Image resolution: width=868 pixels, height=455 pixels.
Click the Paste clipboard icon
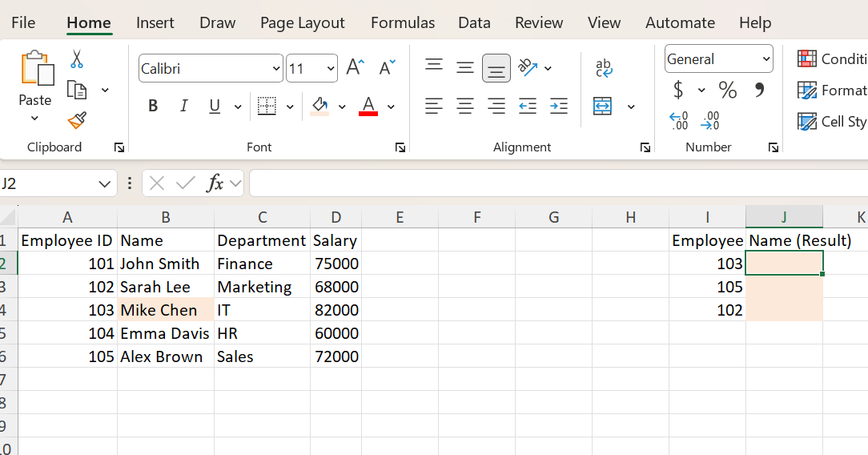pyautogui.click(x=37, y=69)
